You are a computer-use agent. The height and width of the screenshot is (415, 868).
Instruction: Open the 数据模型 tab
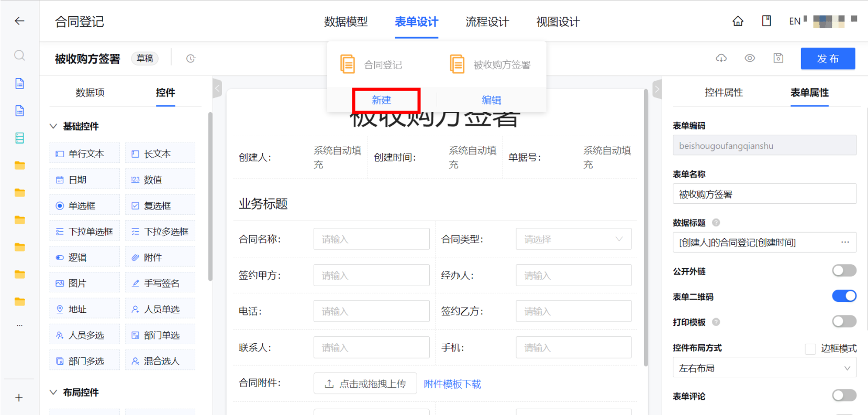(x=346, y=21)
